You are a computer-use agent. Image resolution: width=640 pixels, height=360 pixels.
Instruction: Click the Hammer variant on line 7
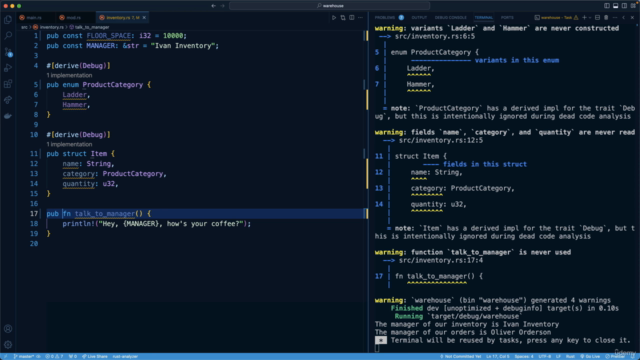75,105
